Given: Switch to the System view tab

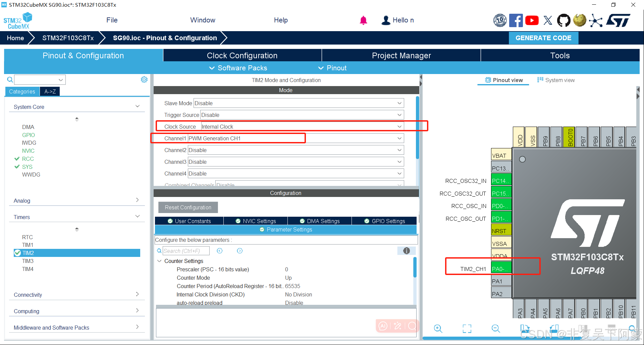Looking at the screenshot, I should 556,80.
